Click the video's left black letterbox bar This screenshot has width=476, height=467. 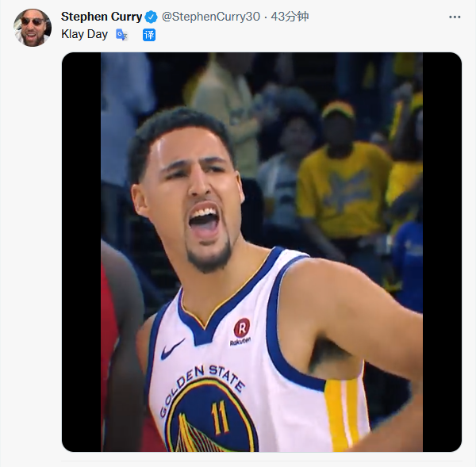(81, 252)
